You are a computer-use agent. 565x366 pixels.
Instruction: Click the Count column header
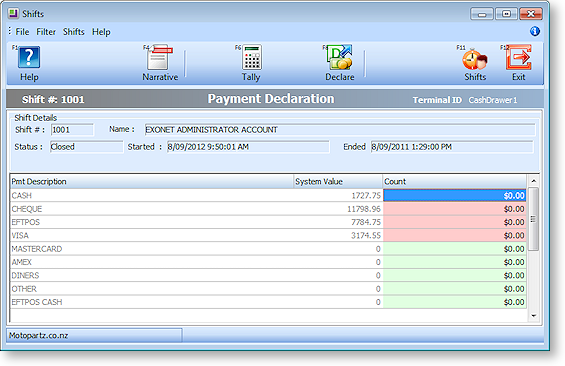pyautogui.click(x=454, y=181)
